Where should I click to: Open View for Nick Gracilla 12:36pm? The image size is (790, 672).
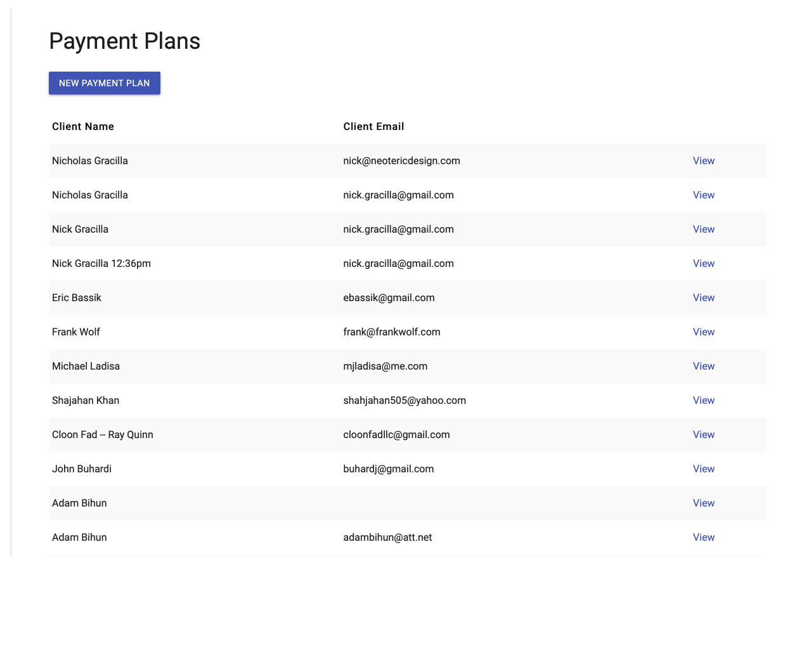click(x=703, y=264)
